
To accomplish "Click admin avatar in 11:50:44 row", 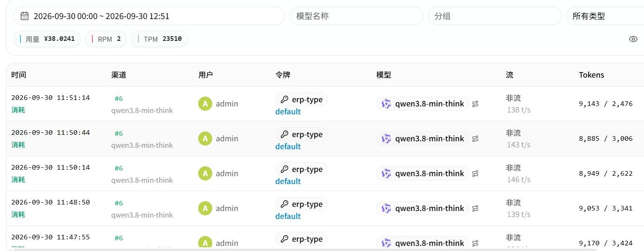I will [205, 139].
